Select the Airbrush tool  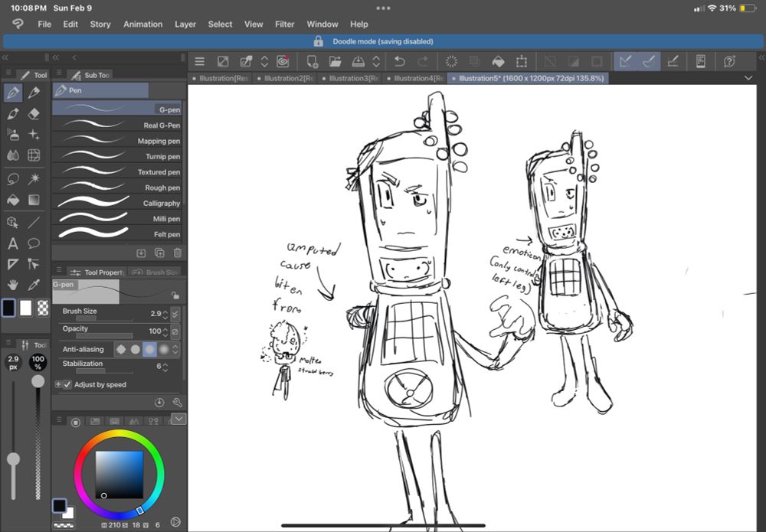pos(13,135)
